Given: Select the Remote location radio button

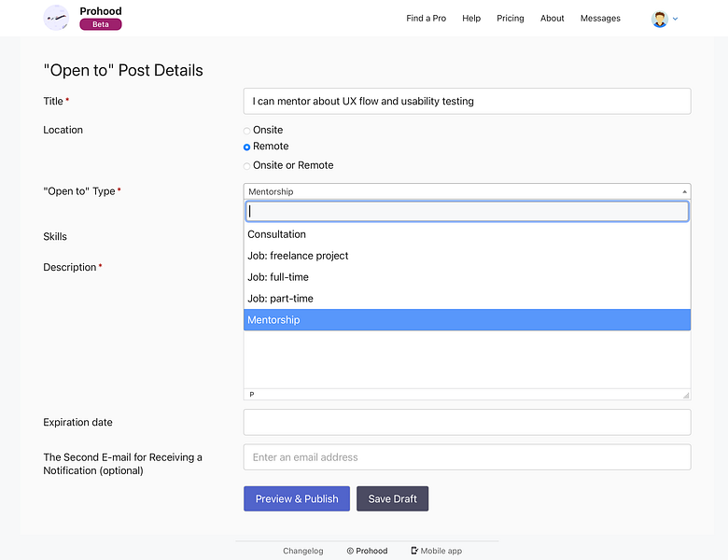Looking at the screenshot, I should click(246, 147).
